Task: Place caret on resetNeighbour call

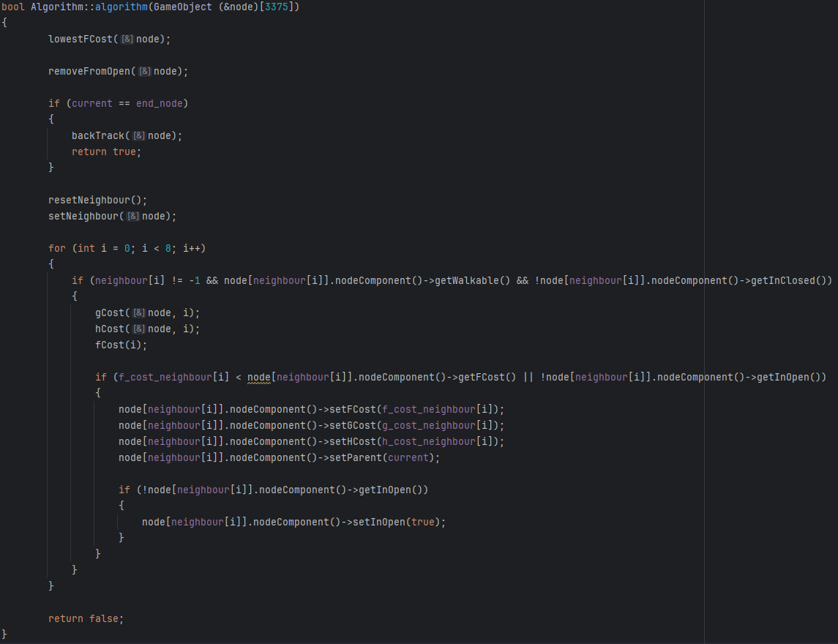Action: (91, 199)
